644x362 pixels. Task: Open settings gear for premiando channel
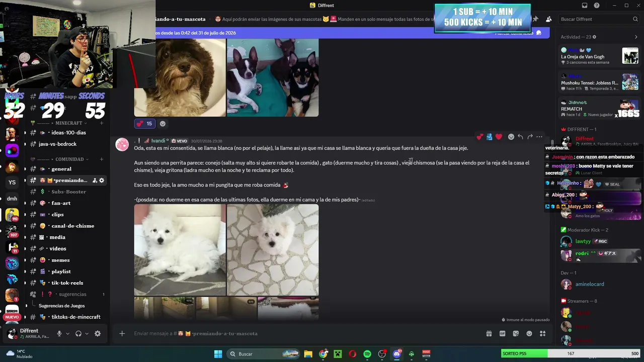tap(101, 180)
